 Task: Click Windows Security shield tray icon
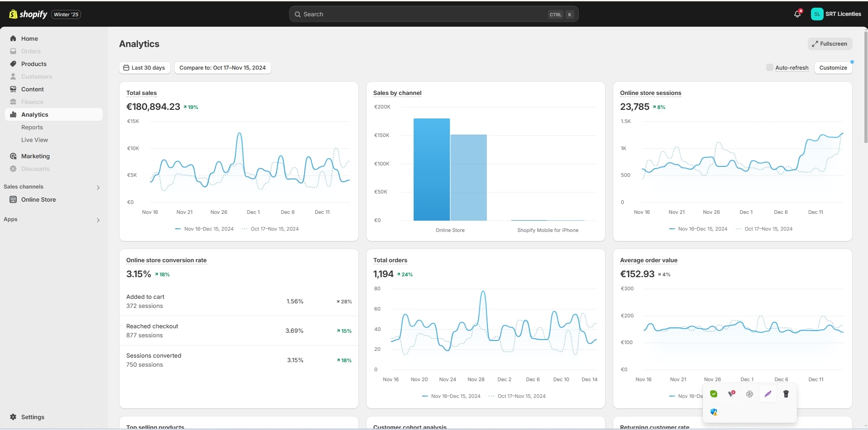point(714,412)
